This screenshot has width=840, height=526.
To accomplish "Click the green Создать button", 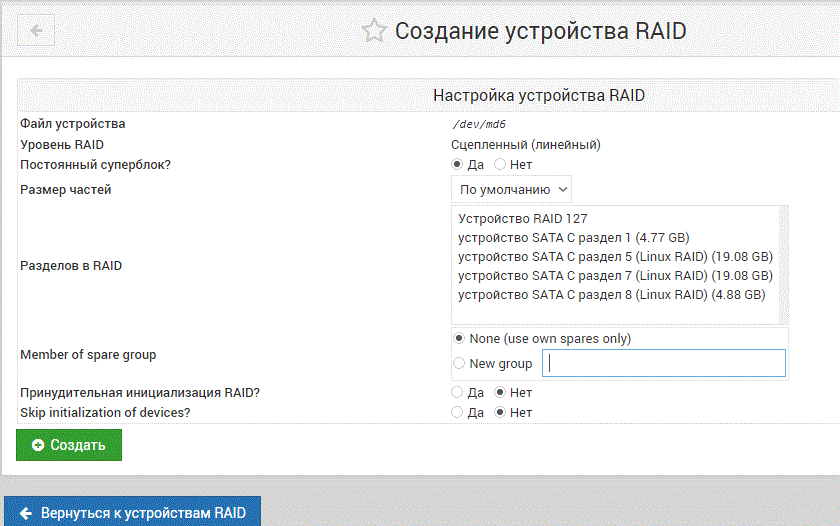I will (x=69, y=445).
